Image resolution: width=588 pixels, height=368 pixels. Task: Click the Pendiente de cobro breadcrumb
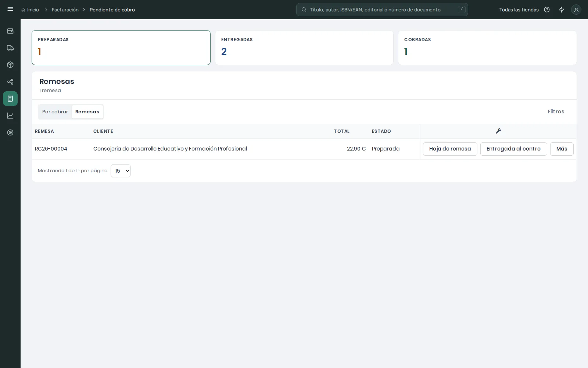[x=112, y=10]
